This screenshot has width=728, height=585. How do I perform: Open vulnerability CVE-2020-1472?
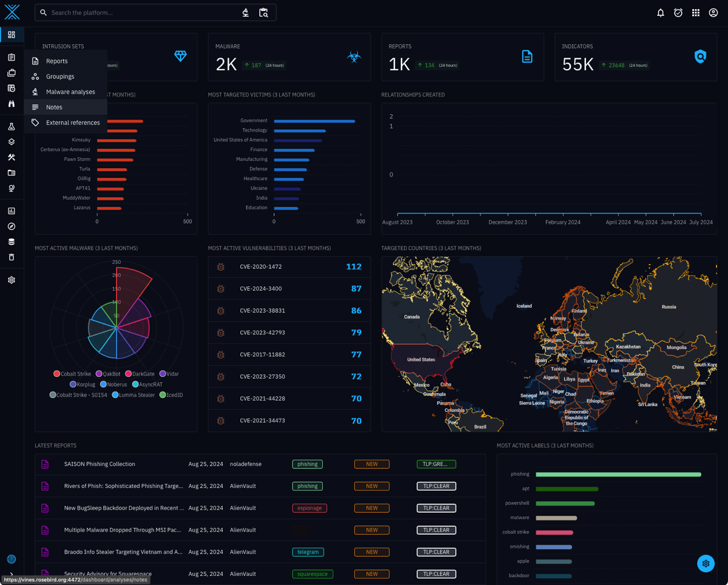(x=289, y=267)
